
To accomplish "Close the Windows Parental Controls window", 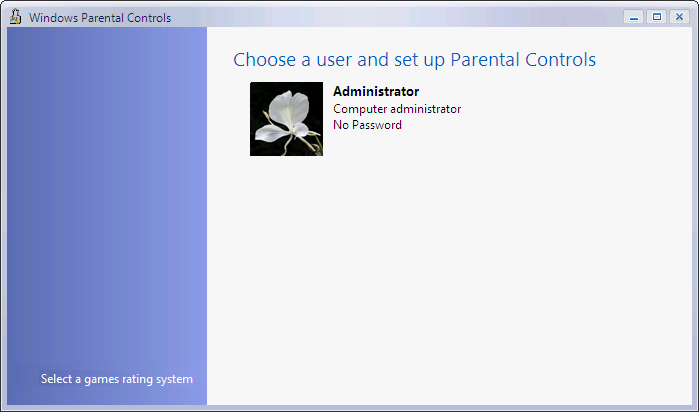I will pos(679,17).
